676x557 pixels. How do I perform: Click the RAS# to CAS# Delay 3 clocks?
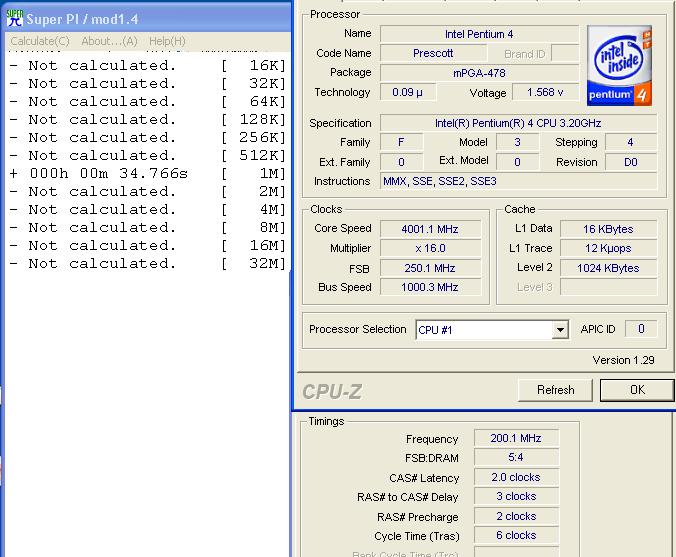(x=516, y=496)
